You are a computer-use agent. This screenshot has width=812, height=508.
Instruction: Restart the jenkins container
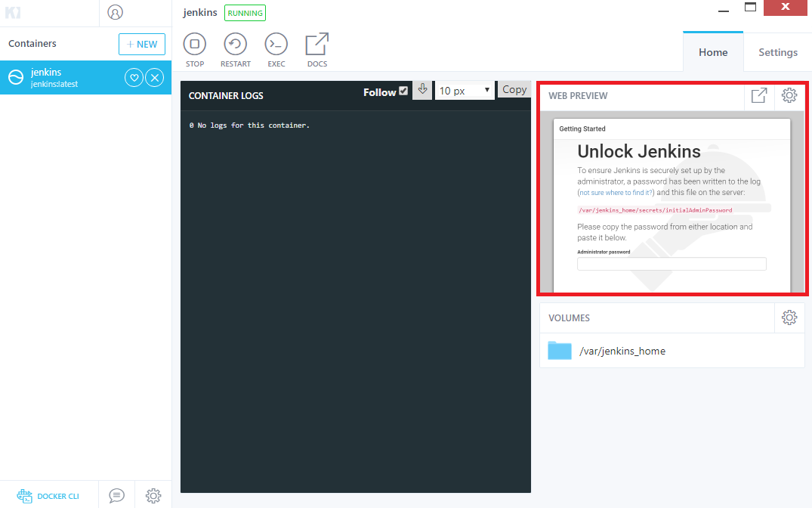click(x=235, y=51)
